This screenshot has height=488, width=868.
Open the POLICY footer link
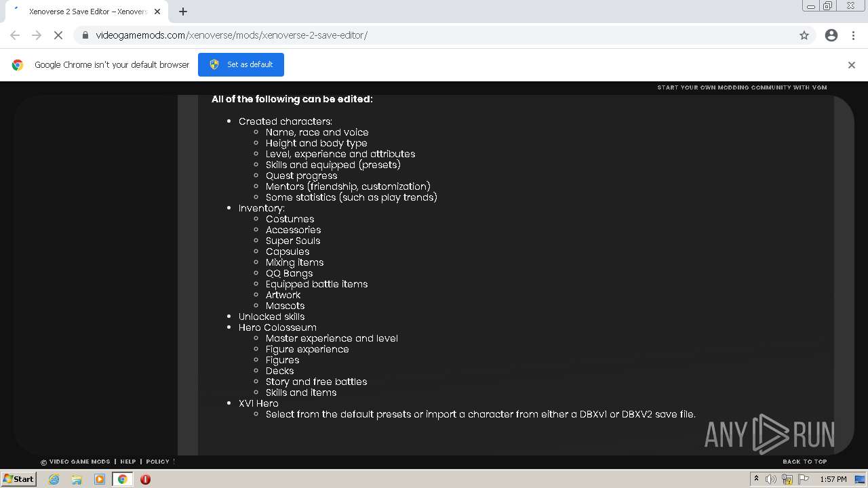[x=157, y=462]
